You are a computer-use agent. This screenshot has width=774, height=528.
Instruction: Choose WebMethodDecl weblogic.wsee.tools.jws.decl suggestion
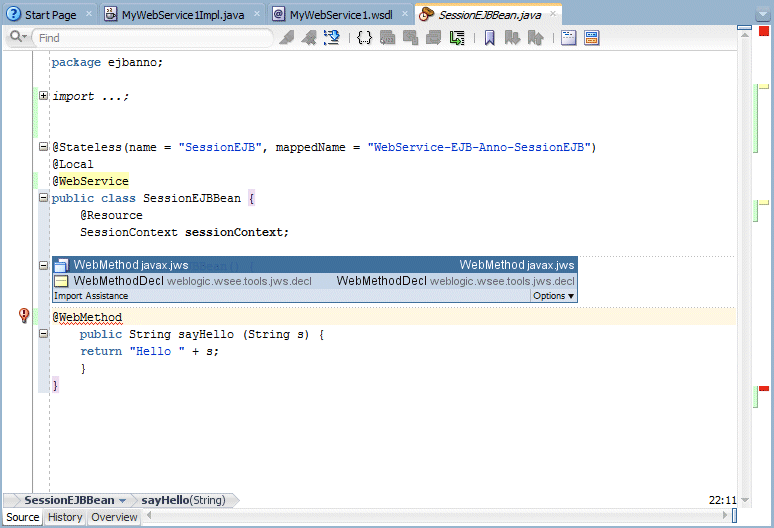tap(314, 281)
